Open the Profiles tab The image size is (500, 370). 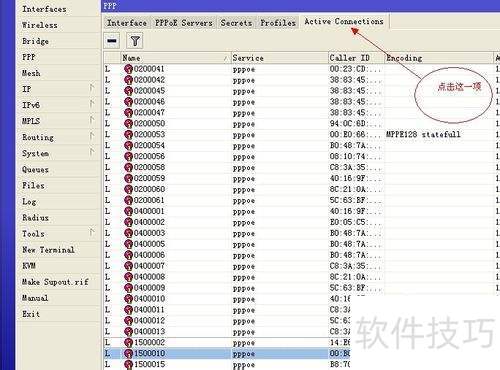point(278,23)
